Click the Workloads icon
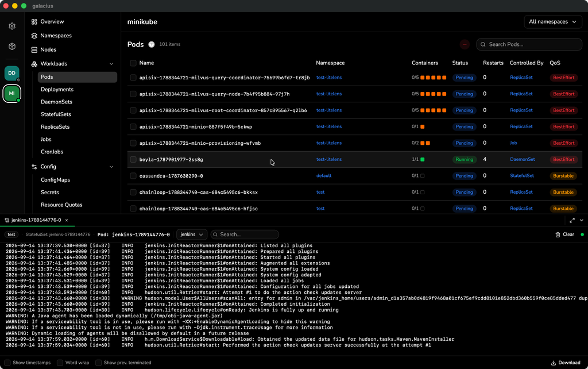This screenshot has height=369, width=588. (x=34, y=64)
